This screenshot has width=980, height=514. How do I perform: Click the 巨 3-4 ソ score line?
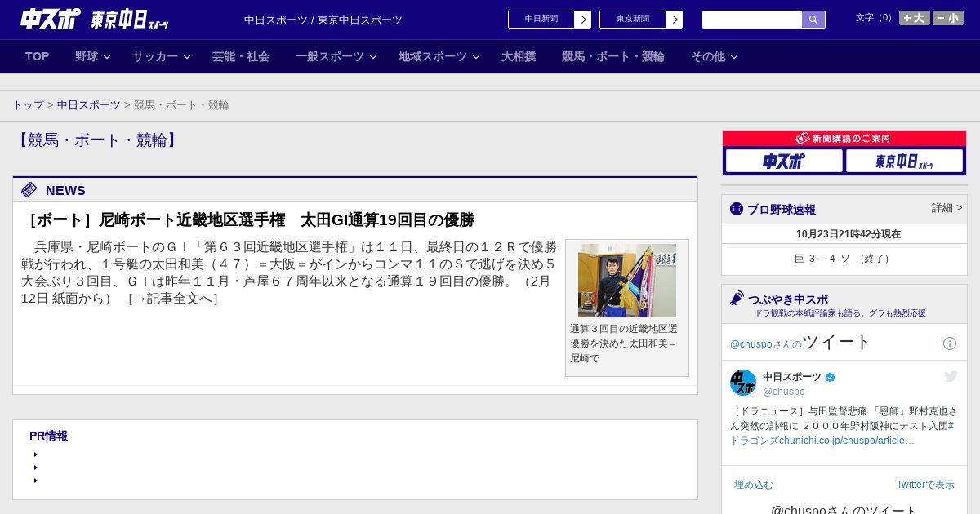844,259
